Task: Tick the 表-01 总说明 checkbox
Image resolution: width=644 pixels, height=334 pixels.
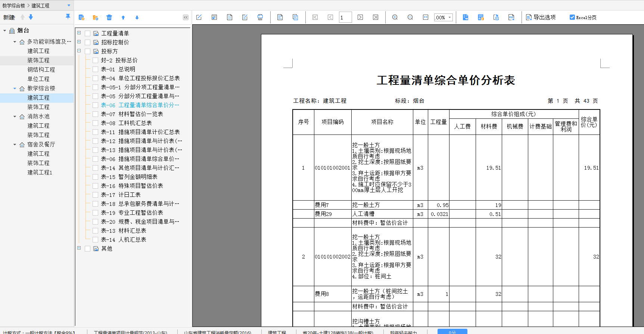Action: point(95,69)
